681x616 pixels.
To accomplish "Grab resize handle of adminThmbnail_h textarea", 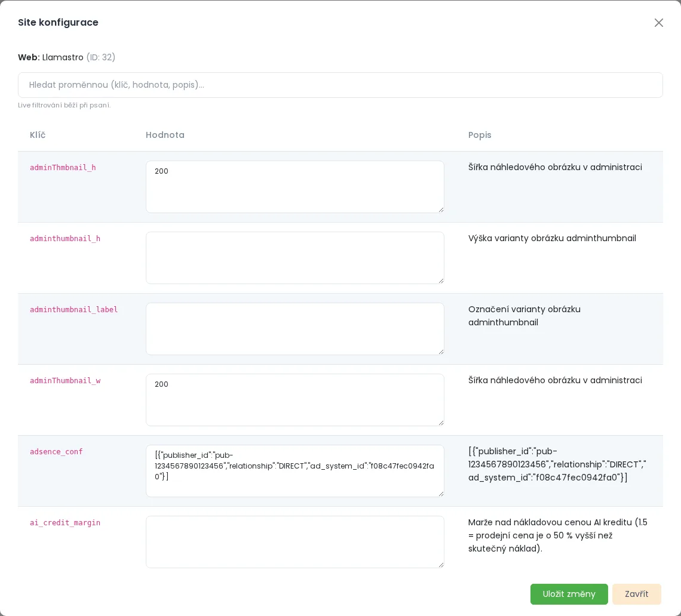I will point(441,210).
